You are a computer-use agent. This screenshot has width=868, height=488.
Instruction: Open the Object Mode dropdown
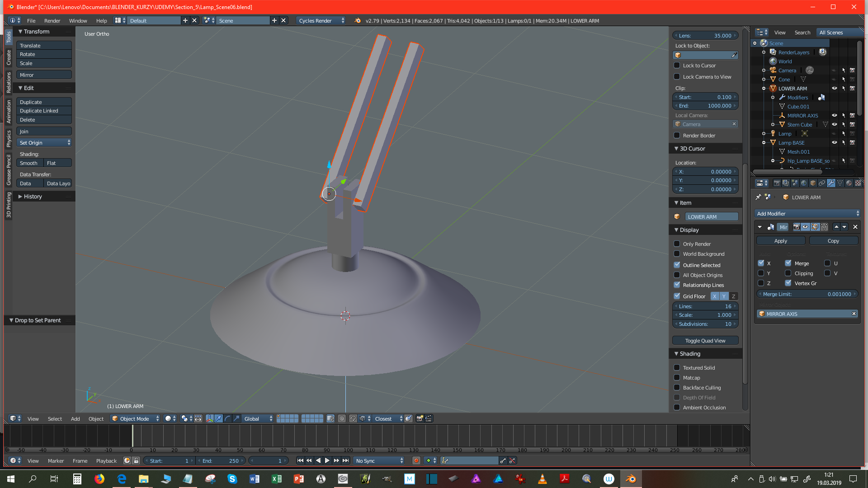pos(136,418)
